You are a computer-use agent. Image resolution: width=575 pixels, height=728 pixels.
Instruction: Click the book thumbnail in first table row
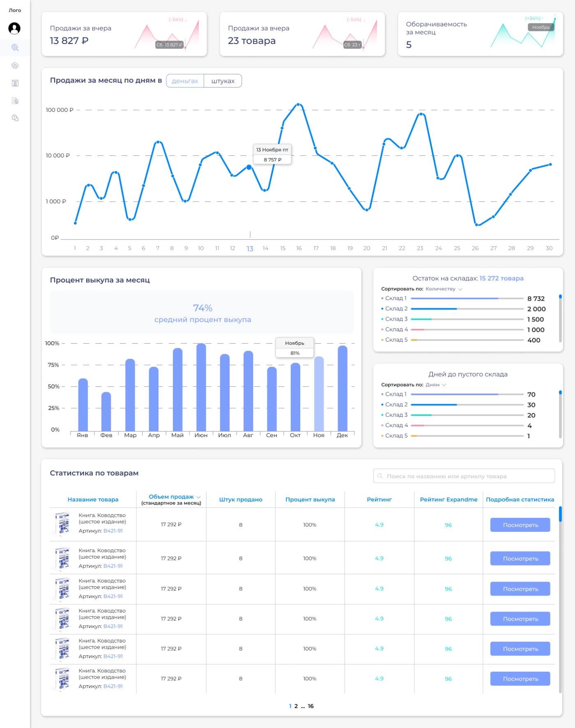click(63, 524)
